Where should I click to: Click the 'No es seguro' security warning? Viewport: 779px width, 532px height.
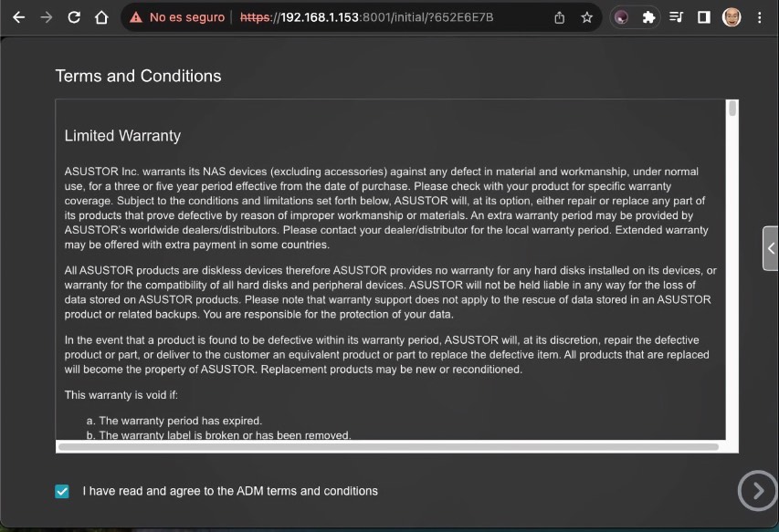[x=177, y=17]
